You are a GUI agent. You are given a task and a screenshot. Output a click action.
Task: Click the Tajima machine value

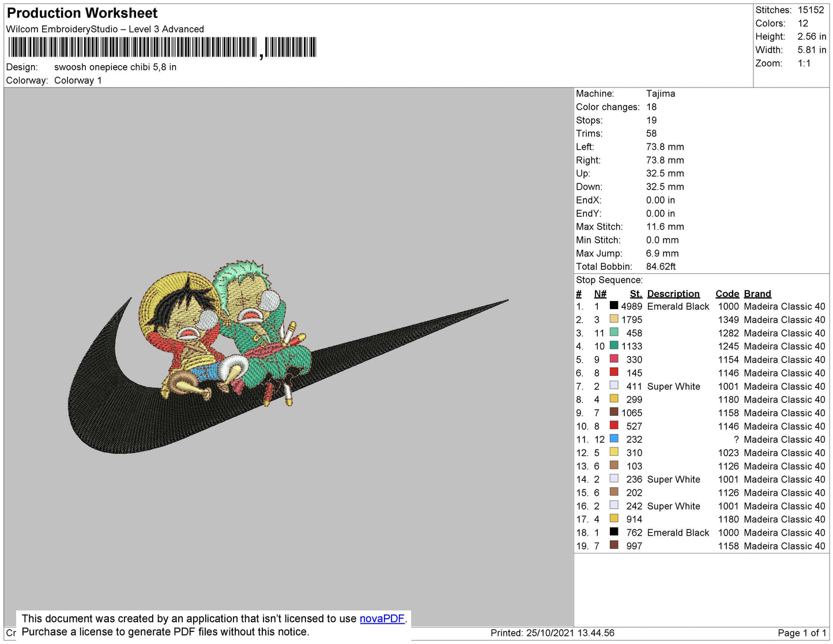click(660, 93)
